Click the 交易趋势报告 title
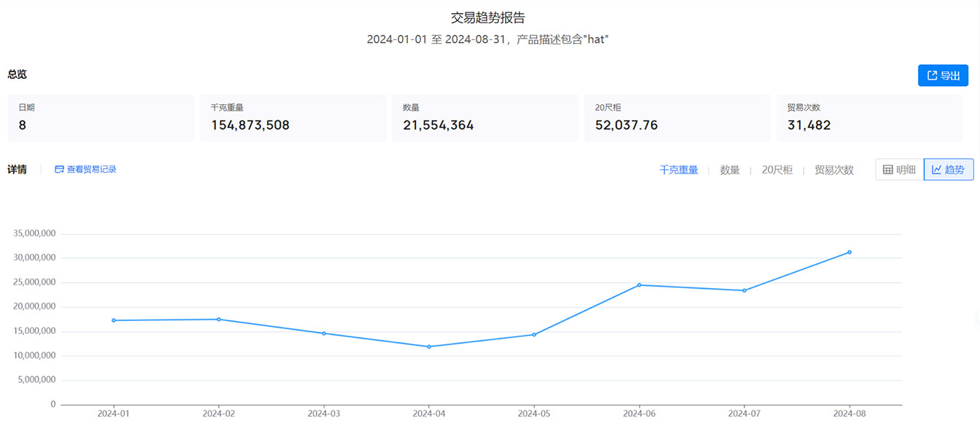Viewport: 980px width, 428px height. (x=488, y=17)
